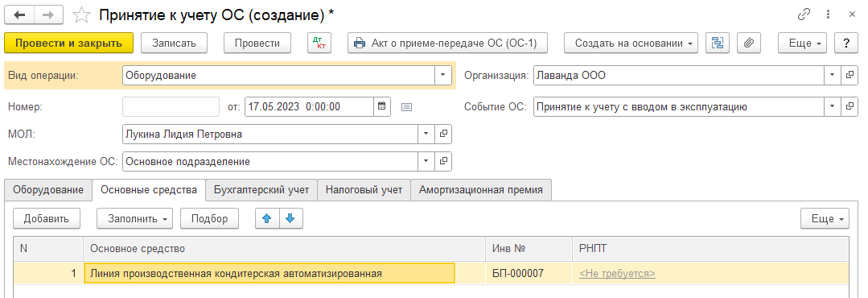The height and width of the screenshot is (298, 868).
Task: Open document structure tree icon
Action: pyautogui.click(x=718, y=43)
